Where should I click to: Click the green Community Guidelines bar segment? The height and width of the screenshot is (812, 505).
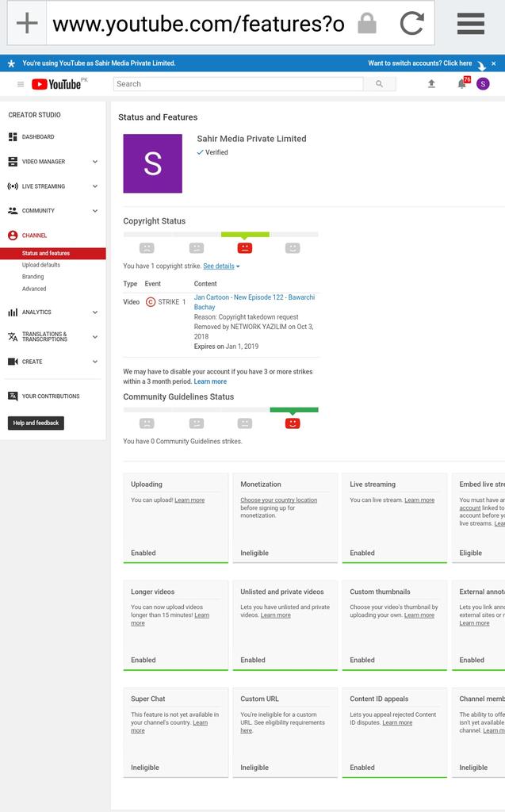[293, 410]
